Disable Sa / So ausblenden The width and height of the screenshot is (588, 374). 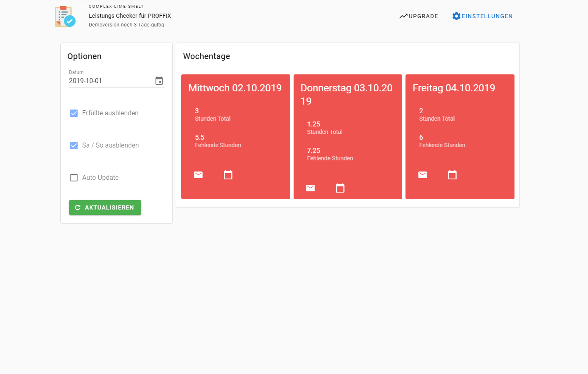74,145
